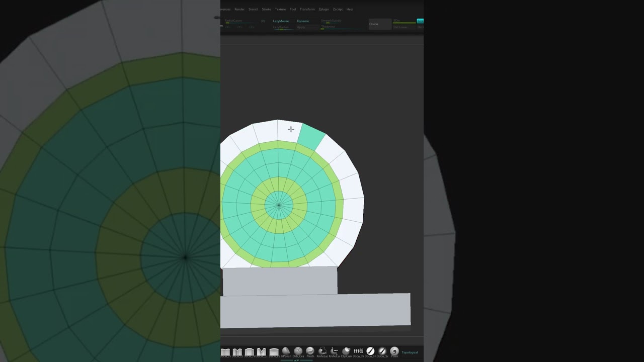Open the Stroke menu
644x362 pixels.
[x=266, y=9]
